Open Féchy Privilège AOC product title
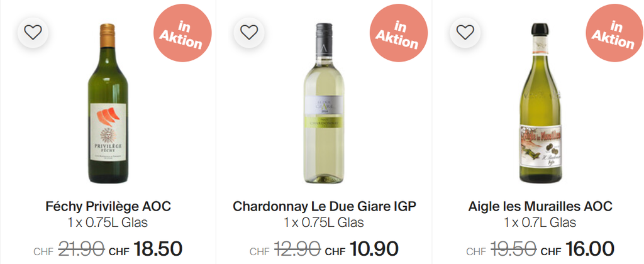 click(109, 206)
